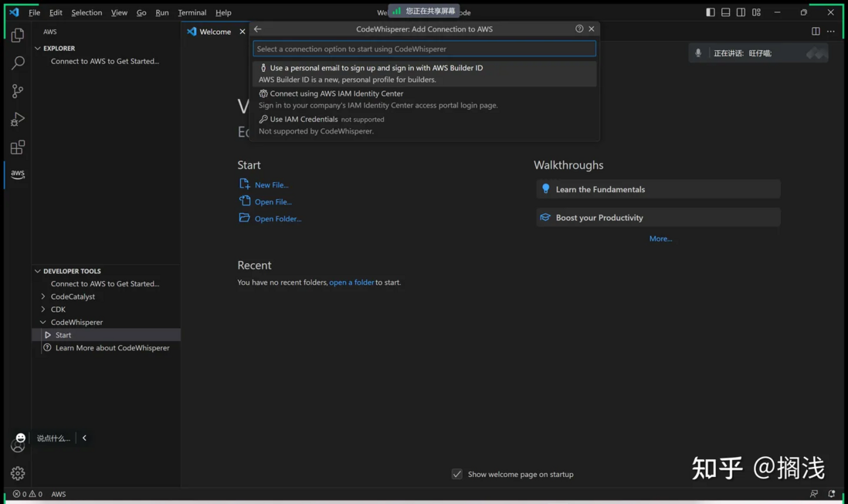The height and width of the screenshot is (504, 848).
Task: Collapse the EXPLORER section
Action: coord(37,48)
